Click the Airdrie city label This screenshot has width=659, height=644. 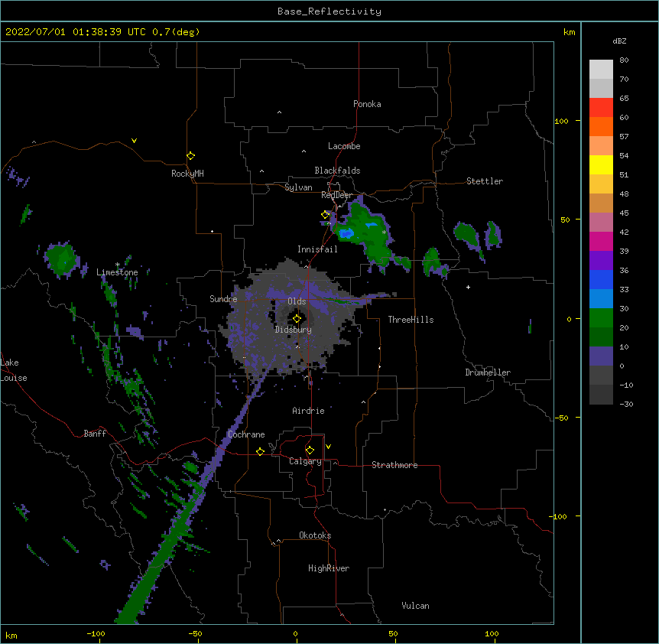[308, 411]
